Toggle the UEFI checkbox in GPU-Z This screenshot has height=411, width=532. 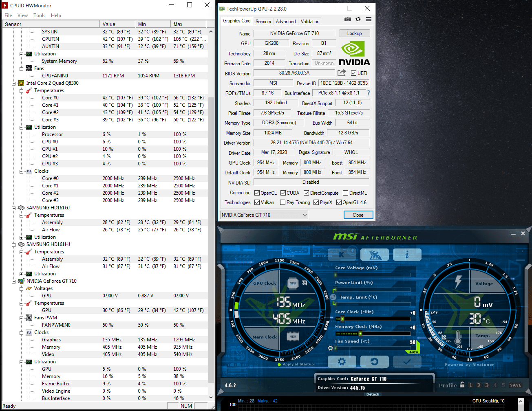pos(353,73)
